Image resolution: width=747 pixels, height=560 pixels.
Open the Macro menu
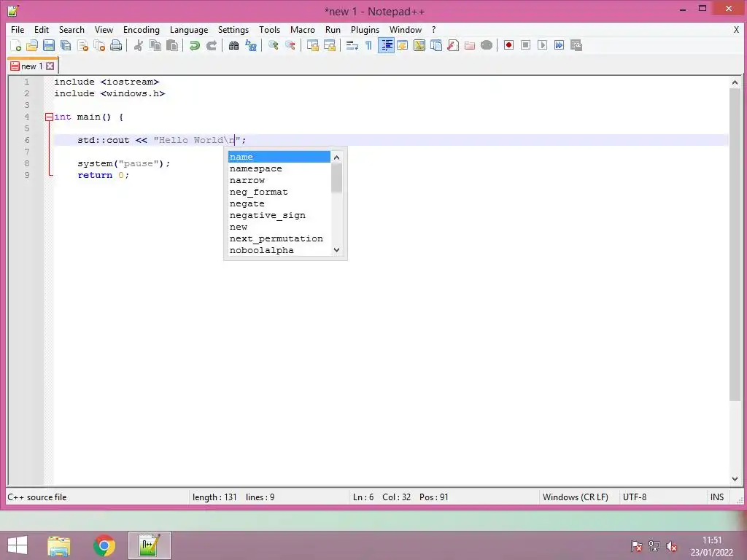pos(303,29)
